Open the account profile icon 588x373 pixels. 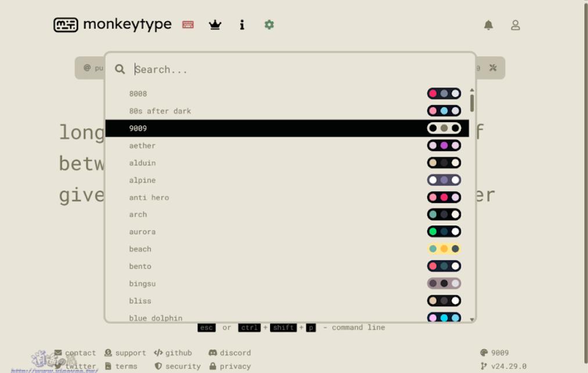click(x=515, y=25)
